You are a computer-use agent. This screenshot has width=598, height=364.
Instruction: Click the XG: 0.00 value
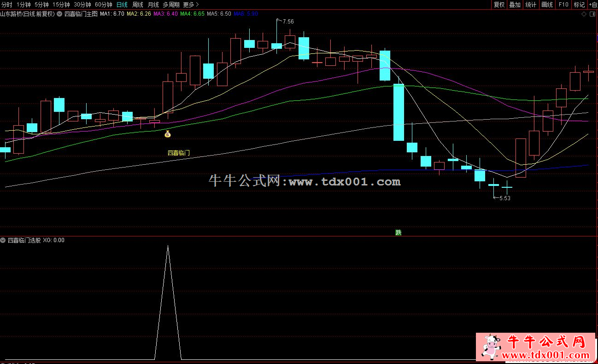(54, 240)
